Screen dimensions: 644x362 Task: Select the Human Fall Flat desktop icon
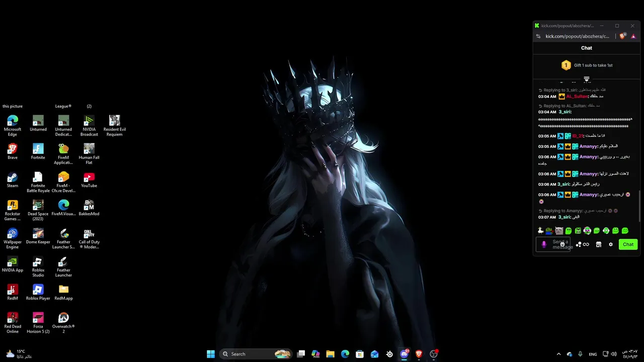click(89, 153)
